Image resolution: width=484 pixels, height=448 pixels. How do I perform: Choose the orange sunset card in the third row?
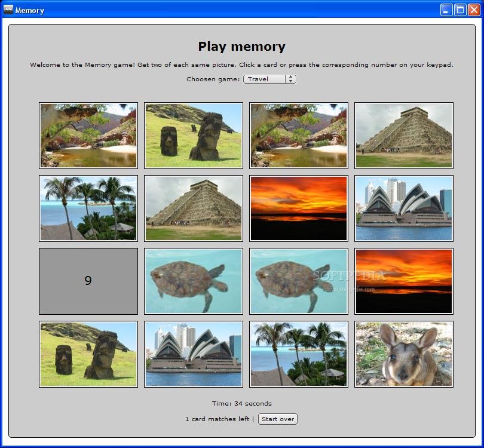click(x=404, y=281)
